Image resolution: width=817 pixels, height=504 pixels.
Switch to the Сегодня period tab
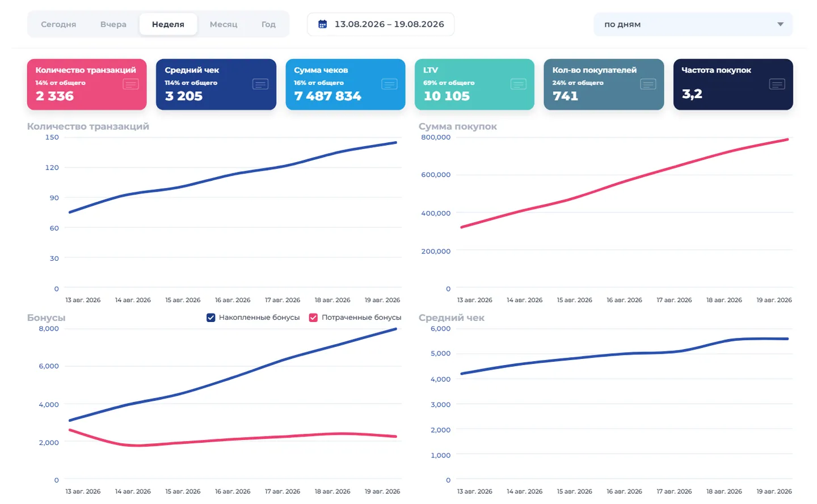point(58,24)
